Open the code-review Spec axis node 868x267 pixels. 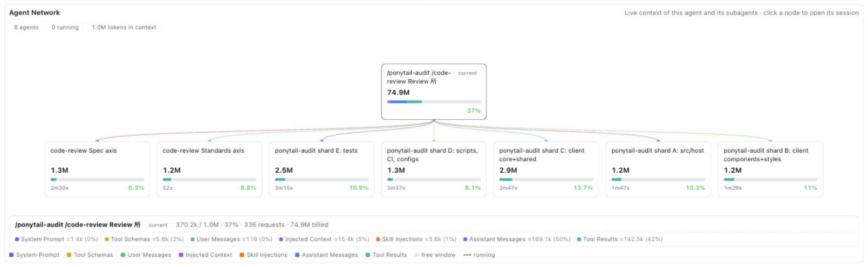click(97, 169)
